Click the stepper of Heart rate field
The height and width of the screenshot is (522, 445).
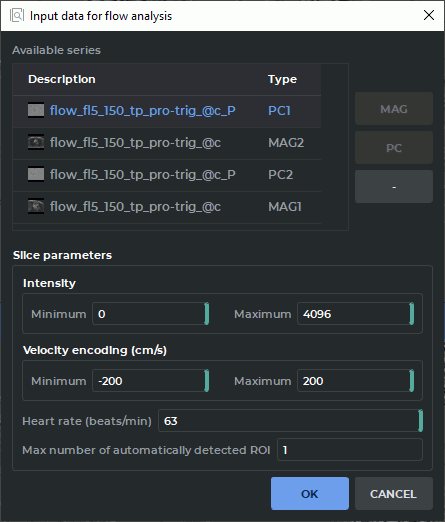(x=421, y=421)
